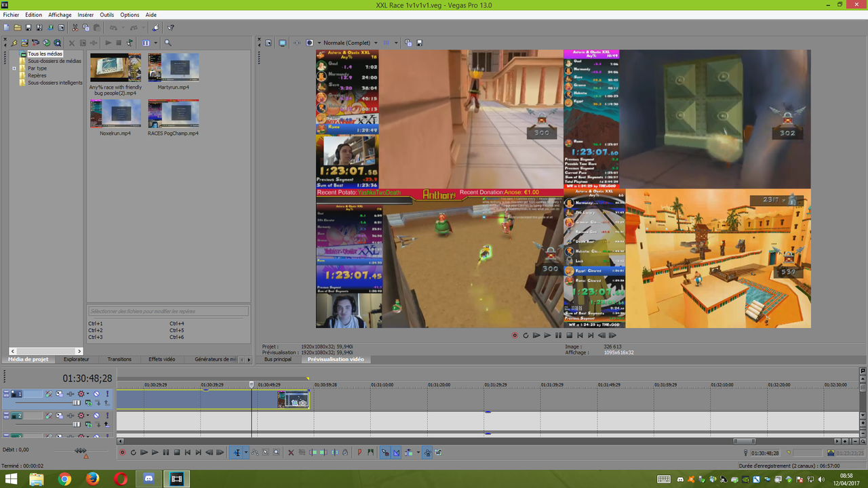Expand the Par type folder
The image size is (868, 488).
pos(14,68)
